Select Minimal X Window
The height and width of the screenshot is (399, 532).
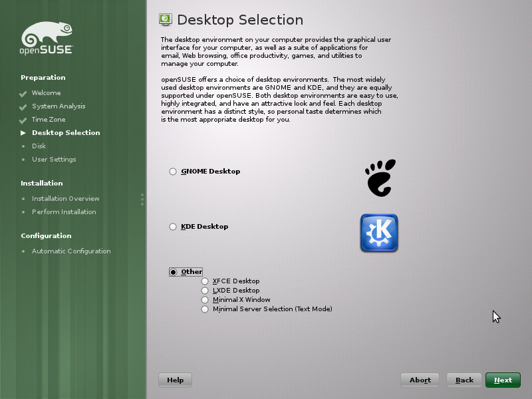point(205,299)
